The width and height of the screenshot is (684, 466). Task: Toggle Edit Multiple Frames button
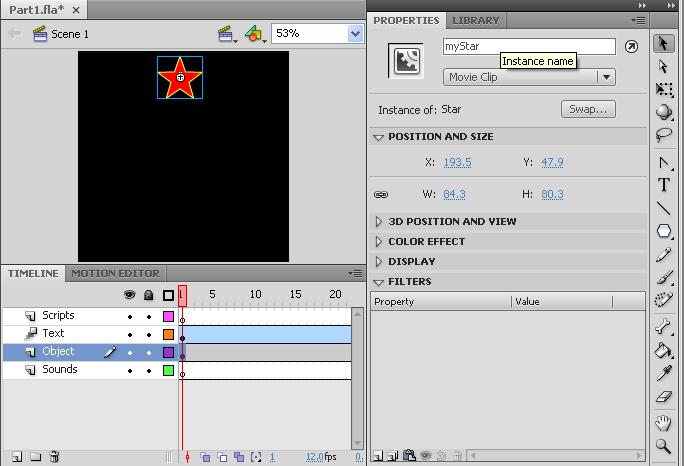239,457
